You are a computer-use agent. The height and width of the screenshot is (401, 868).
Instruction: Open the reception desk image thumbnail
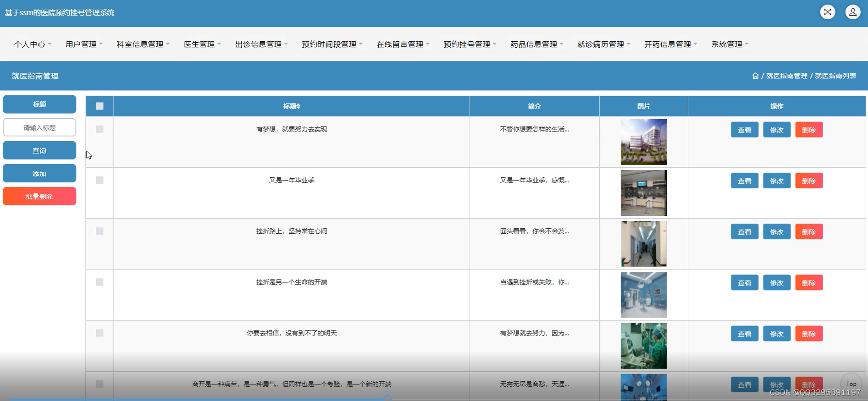(x=643, y=193)
